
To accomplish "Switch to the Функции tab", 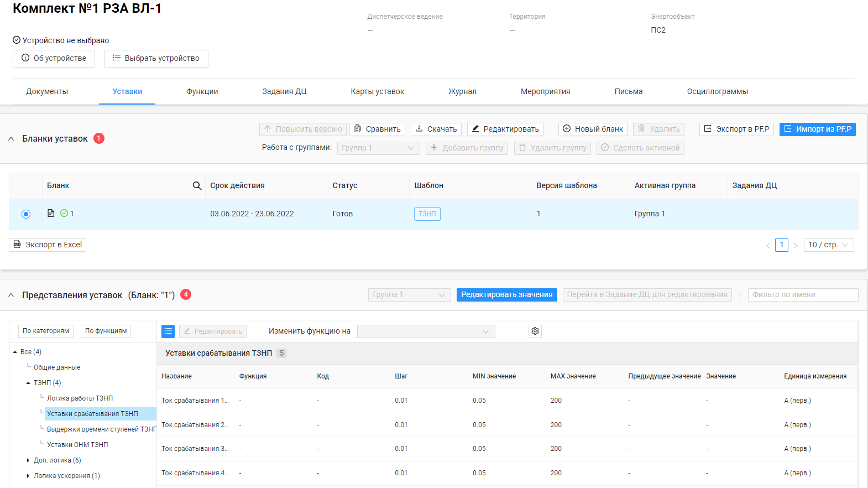I will tap(202, 91).
